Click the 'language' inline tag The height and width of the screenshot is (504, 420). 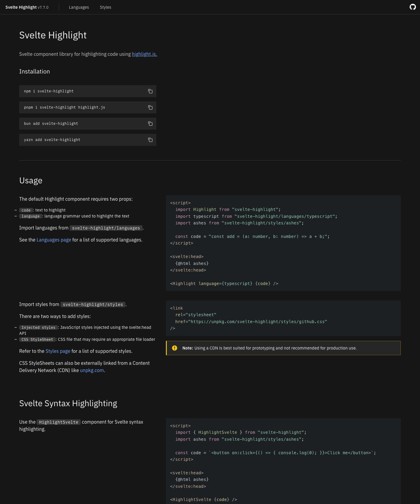tap(31, 216)
